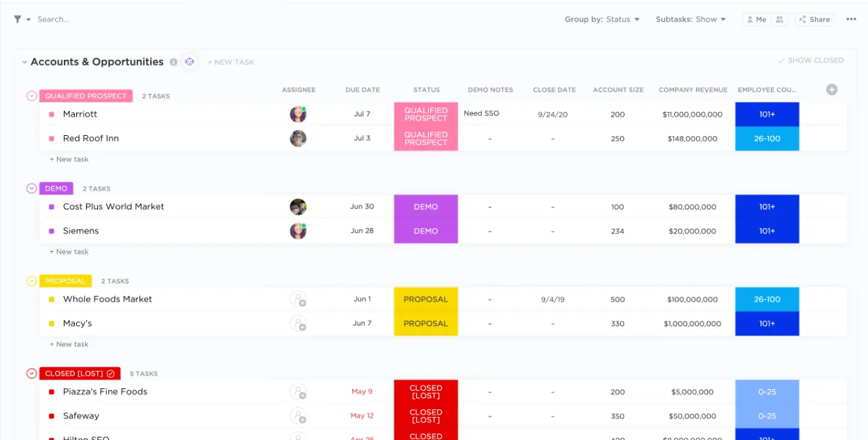This screenshot has width=868, height=440.
Task: Open the Marriott task
Action: tap(80, 114)
